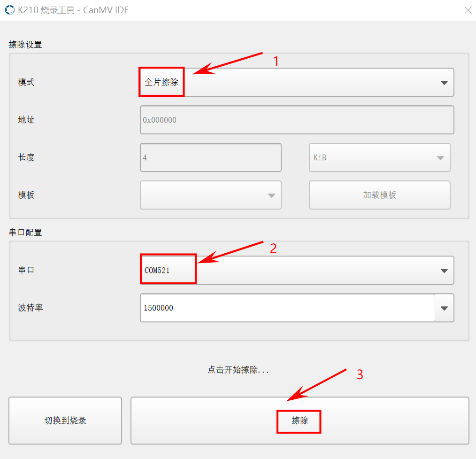Screen dimensions: 476x459
Task: Click the 波特率 label
Action: (31, 308)
